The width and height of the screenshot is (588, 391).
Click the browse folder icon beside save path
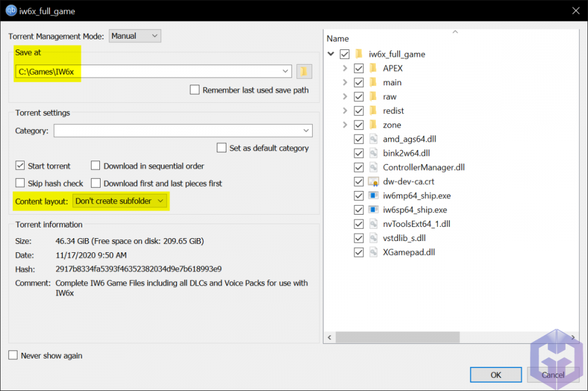tap(304, 72)
